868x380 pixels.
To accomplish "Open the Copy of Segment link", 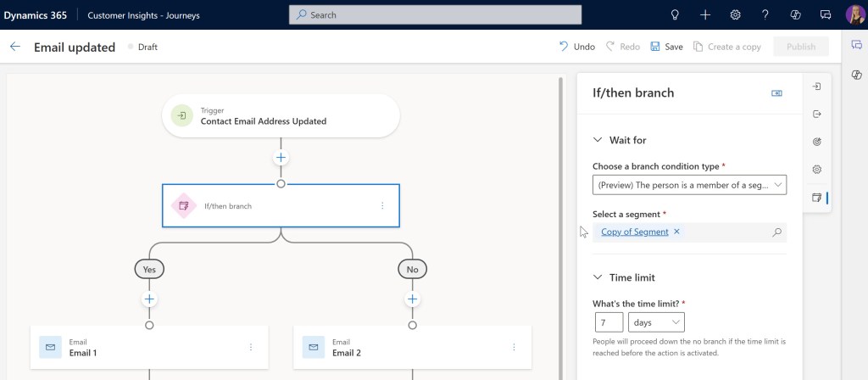I will (x=634, y=232).
